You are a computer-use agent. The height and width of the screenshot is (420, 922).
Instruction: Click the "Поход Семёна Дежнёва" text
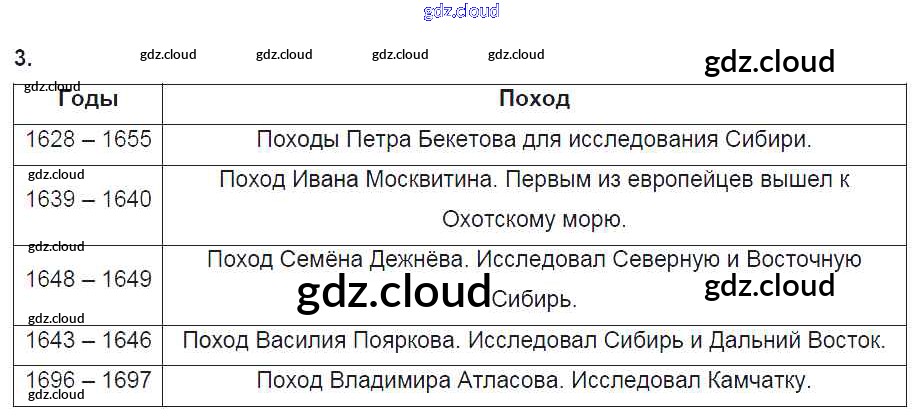[338, 260]
